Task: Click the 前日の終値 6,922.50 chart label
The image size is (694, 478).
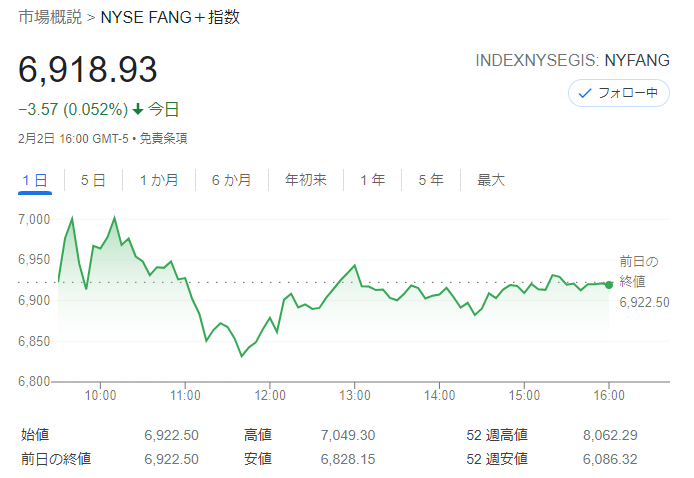Action: click(x=644, y=282)
